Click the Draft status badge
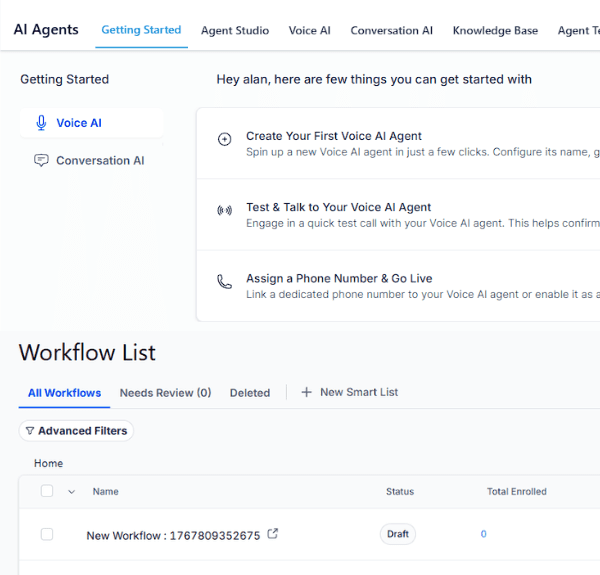Viewport: 600px width, 575px height. tap(398, 534)
